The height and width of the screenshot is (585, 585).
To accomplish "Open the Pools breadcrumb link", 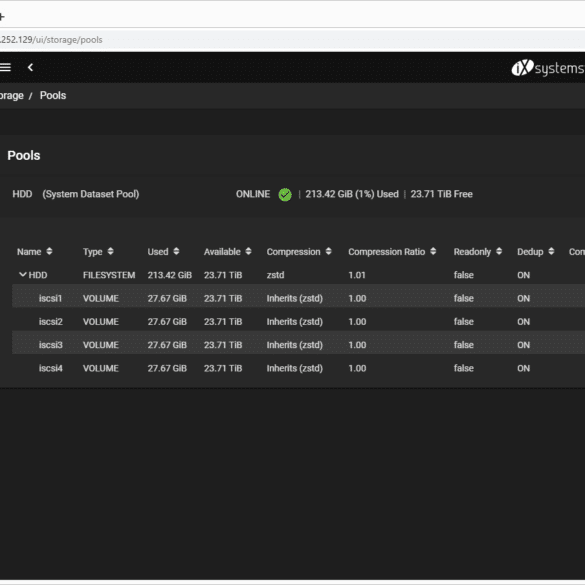I will click(53, 96).
